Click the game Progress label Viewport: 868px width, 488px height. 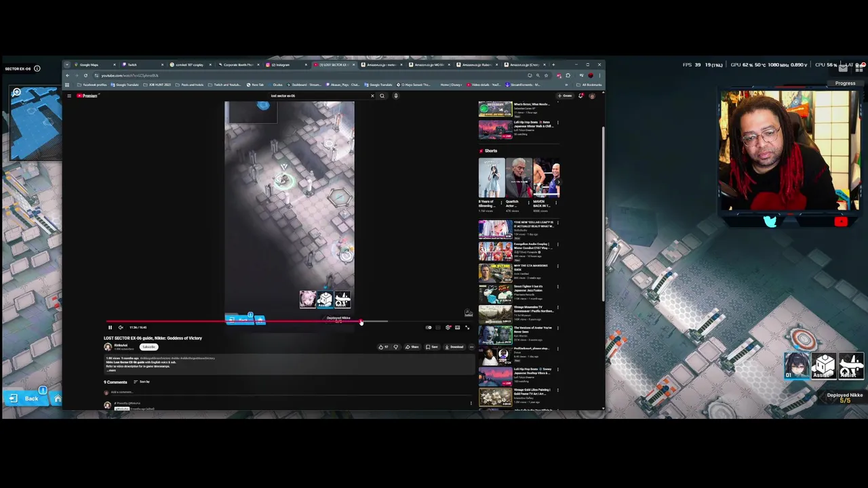tap(845, 83)
